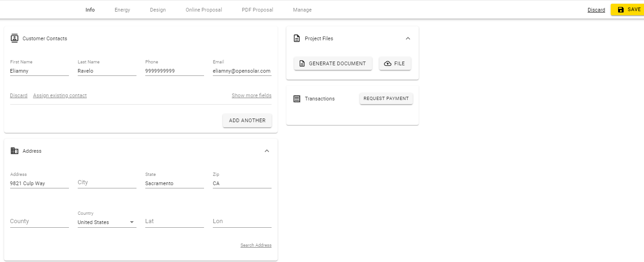Switch to the Info tab
The image size is (644, 262).
[90, 10]
